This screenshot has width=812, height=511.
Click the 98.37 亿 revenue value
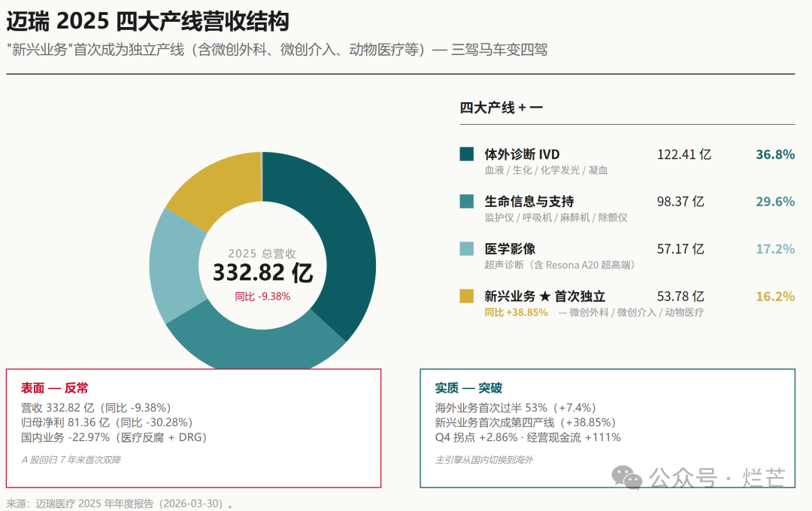tap(680, 202)
